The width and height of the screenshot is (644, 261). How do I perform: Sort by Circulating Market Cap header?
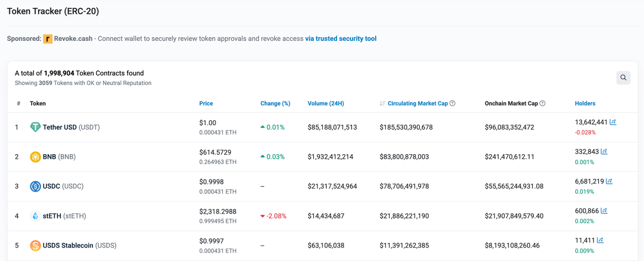418,103
